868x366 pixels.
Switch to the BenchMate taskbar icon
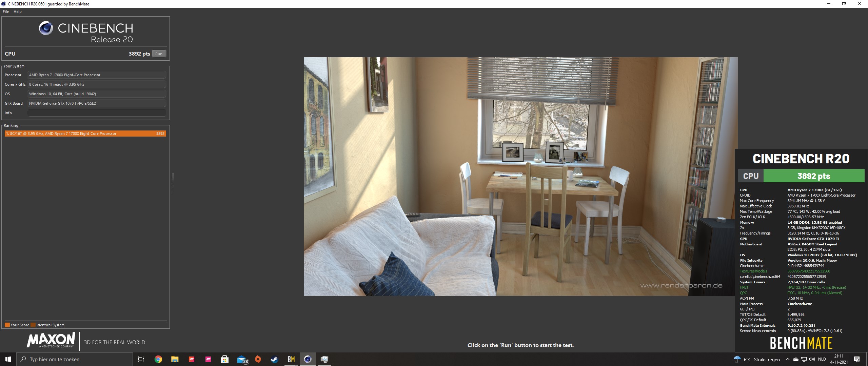click(x=291, y=359)
